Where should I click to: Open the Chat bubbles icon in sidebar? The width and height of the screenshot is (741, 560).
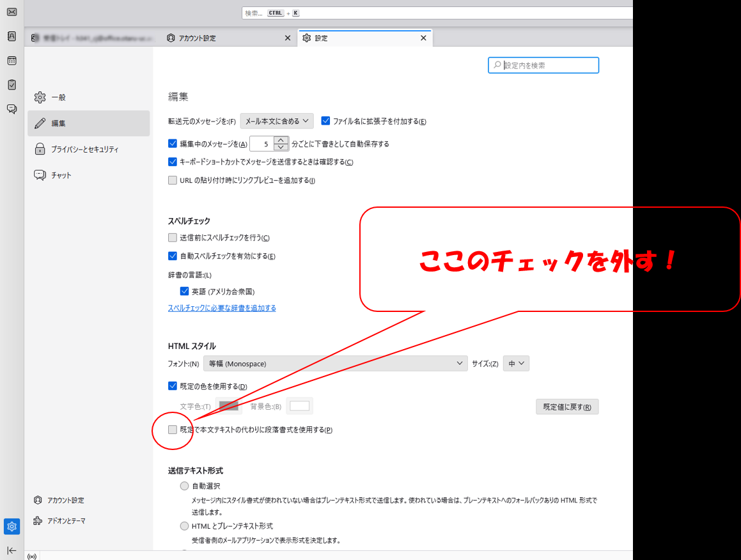click(12, 109)
